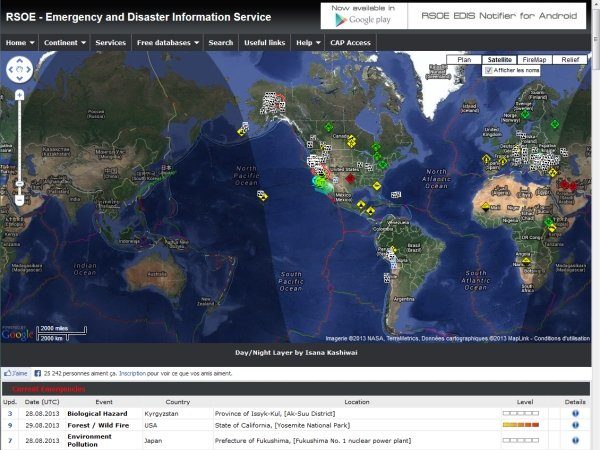Click the yellow marker near the Aleutian Islands
The width and height of the screenshot is (600, 450).
coord(241,132)
